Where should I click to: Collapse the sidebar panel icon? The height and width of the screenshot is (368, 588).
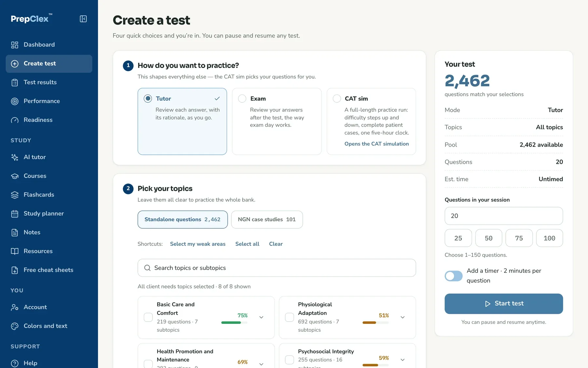pyautogui.click(x=83, y=19)
